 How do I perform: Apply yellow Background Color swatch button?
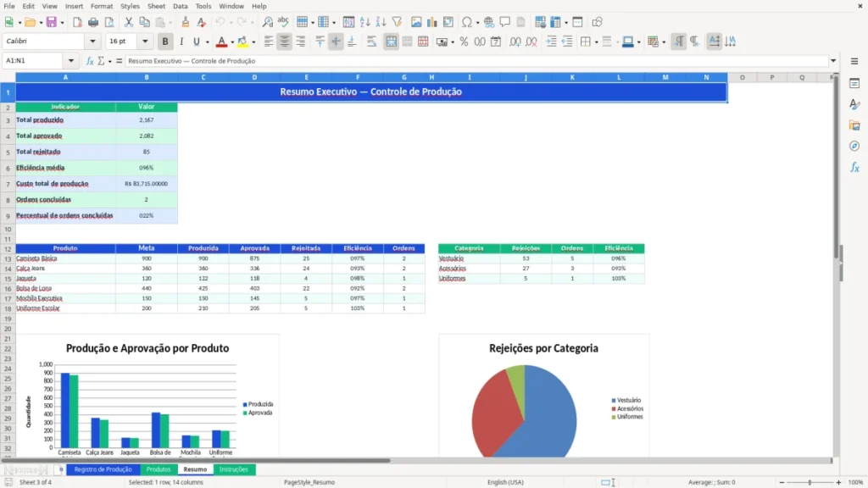click(242, 42)
